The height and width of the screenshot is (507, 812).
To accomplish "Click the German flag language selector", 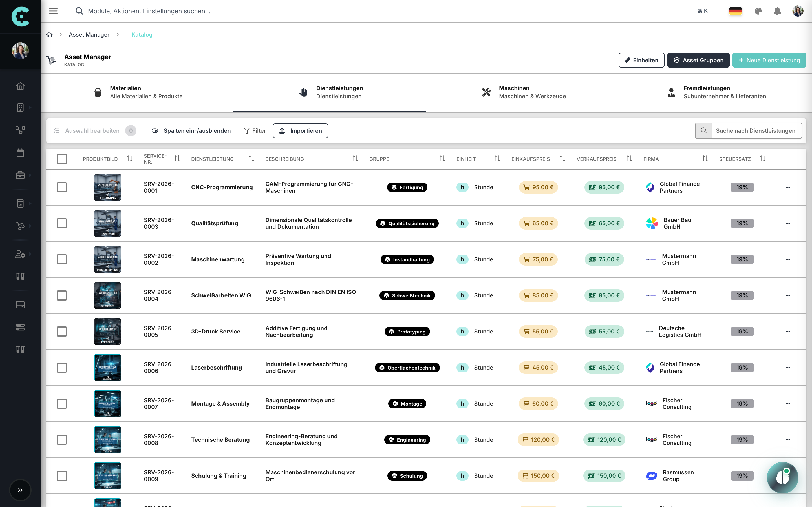I will click(735, 11).
